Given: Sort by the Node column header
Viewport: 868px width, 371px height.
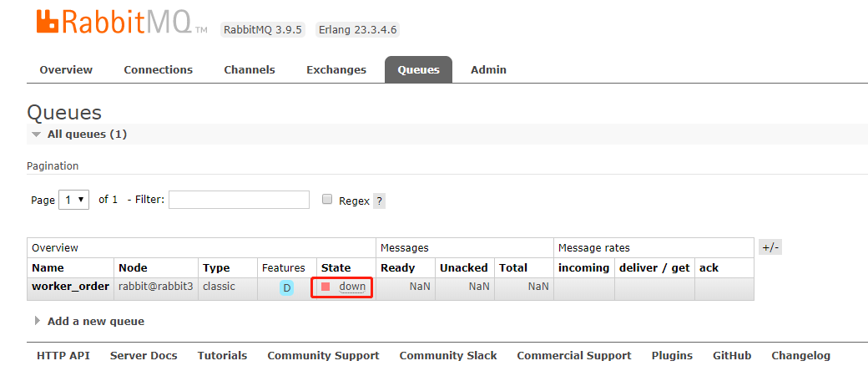Looking at the screenshot, I should (134, 268).
